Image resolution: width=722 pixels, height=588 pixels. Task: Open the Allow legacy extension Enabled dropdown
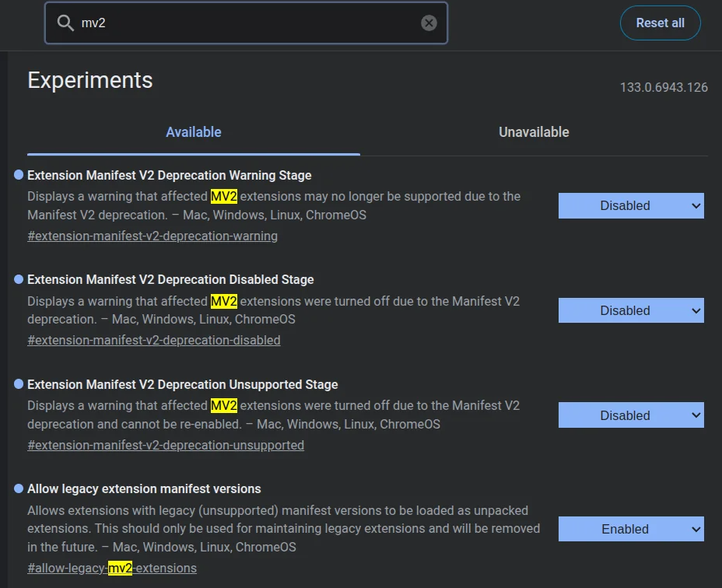(630, 529)
